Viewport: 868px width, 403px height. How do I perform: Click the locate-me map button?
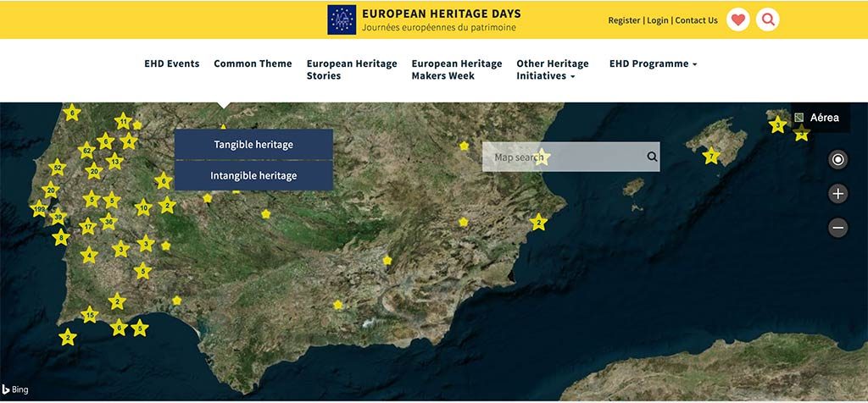point(837,159)
